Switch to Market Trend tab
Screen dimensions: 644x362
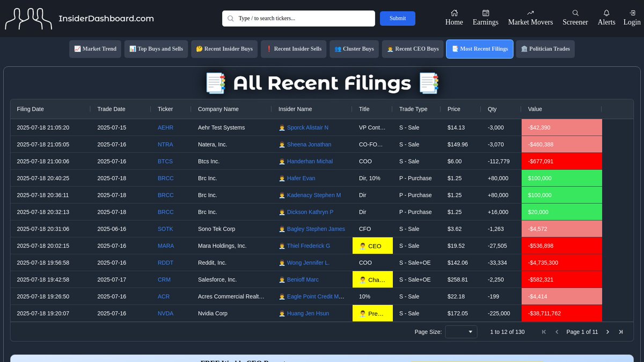click(95, 49)
